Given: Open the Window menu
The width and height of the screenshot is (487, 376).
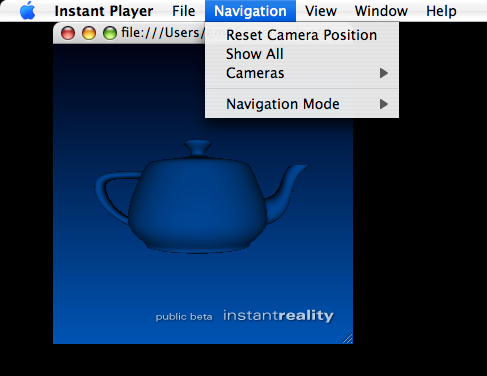Looking at the screenshot, I should [x=381, y=11].
